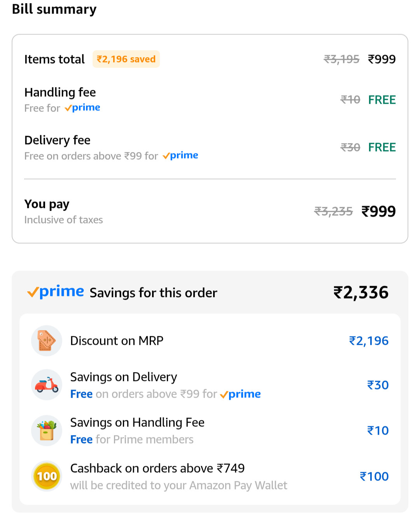Select the Savings on Delivery label
Viewport: 420px width, 516px height.
click(124, 377)
